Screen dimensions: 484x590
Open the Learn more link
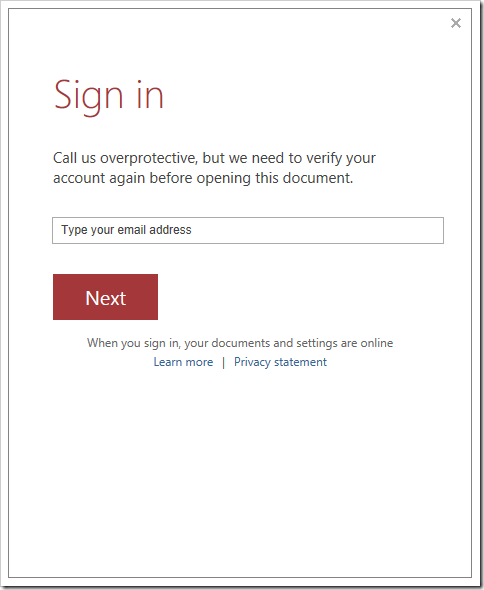(183, 362)
